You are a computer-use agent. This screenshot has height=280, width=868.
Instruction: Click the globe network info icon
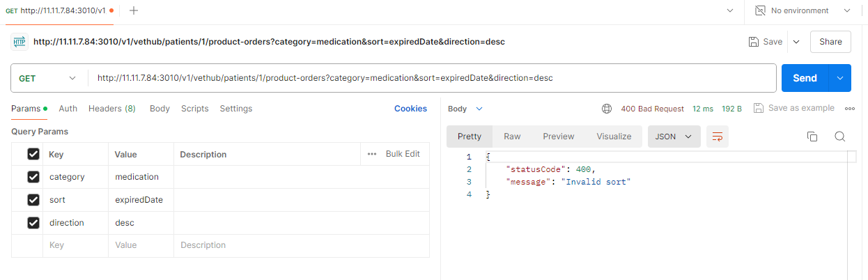607,109
